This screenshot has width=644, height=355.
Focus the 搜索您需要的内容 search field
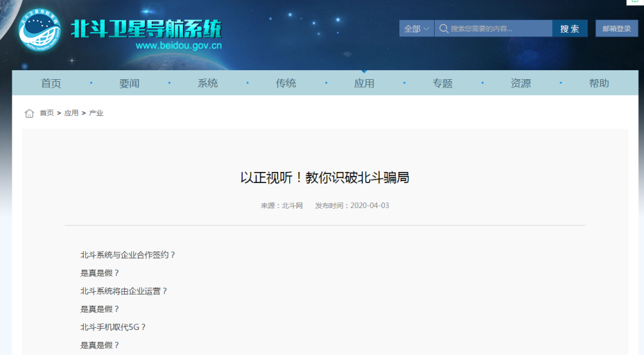point(493,28)
